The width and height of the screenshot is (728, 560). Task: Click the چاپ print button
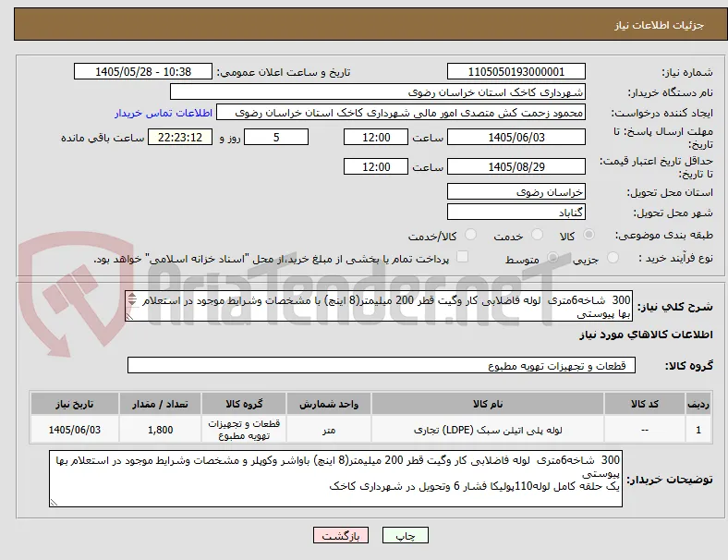click(406, 535)
